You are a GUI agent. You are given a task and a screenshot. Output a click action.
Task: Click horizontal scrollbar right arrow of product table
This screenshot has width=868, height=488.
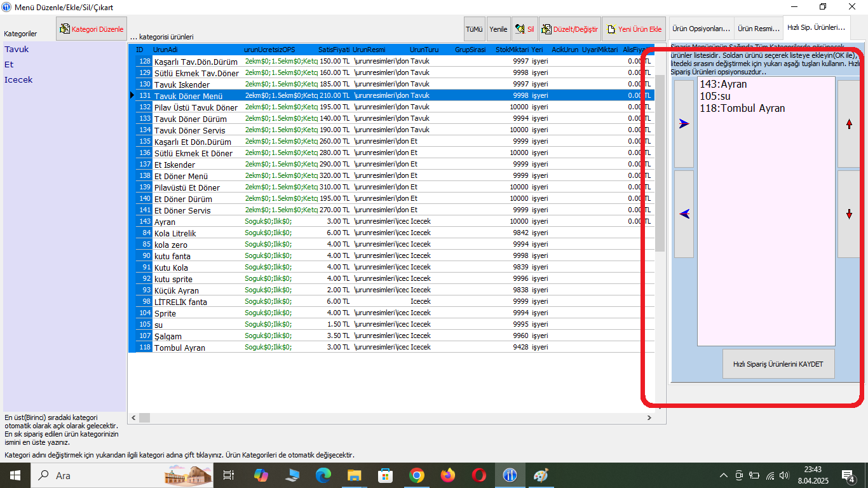[x=649, y=418]
